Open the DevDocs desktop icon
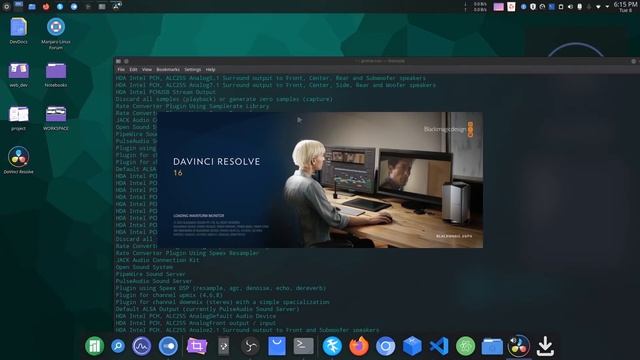The height and width of the screenshot is (360, 640). coord(18,31)
